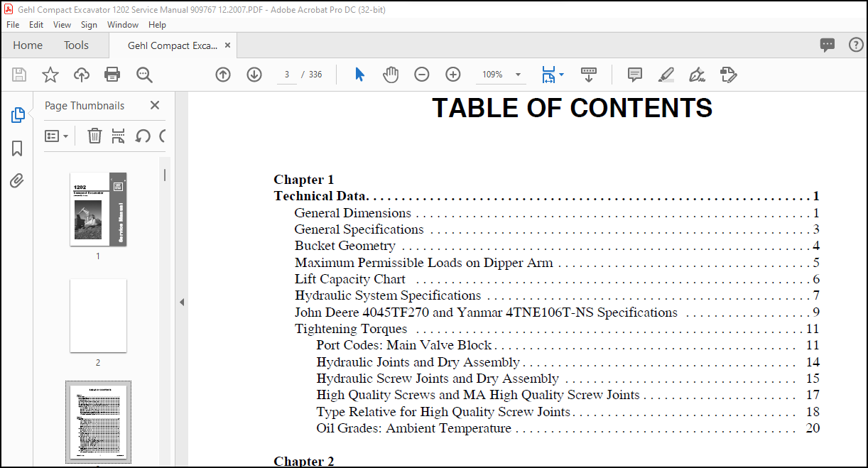This screenshot has width=868, height=468.
Task: Click the Save file icon
Action: click(19, 75)
